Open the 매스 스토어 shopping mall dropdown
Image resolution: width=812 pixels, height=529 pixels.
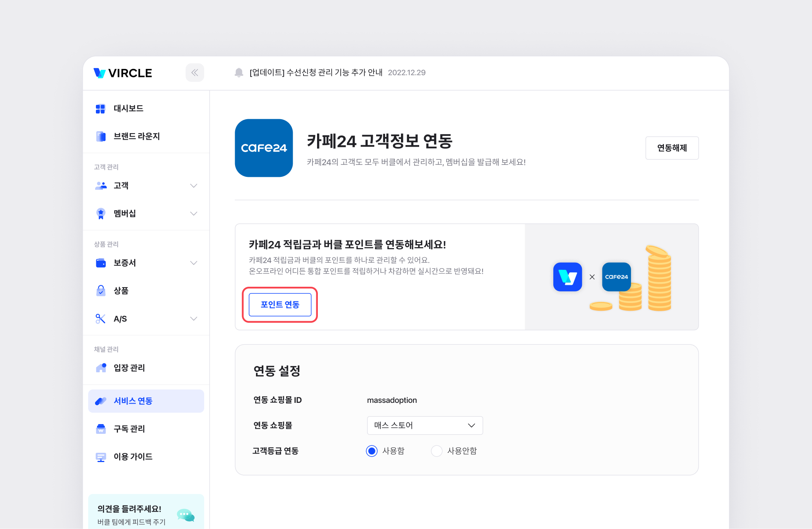pyautogui.click(x=425, y=425)
